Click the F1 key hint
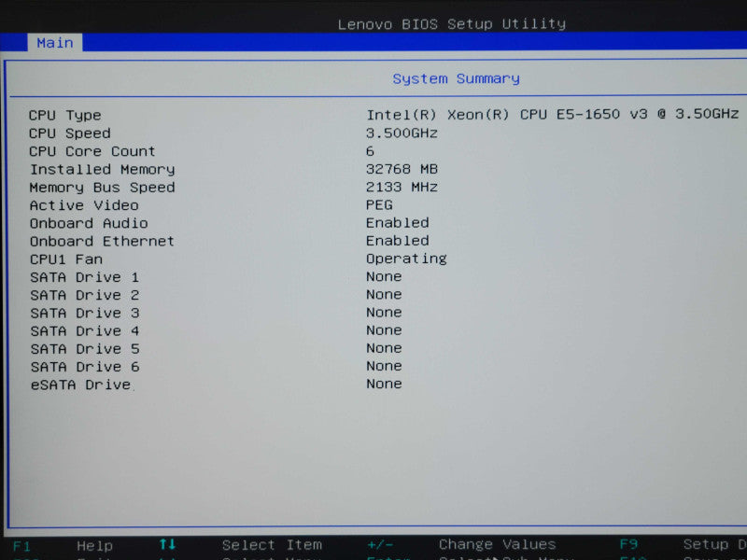The height and width of the screenshot is (560, 747). click(21, 546)
